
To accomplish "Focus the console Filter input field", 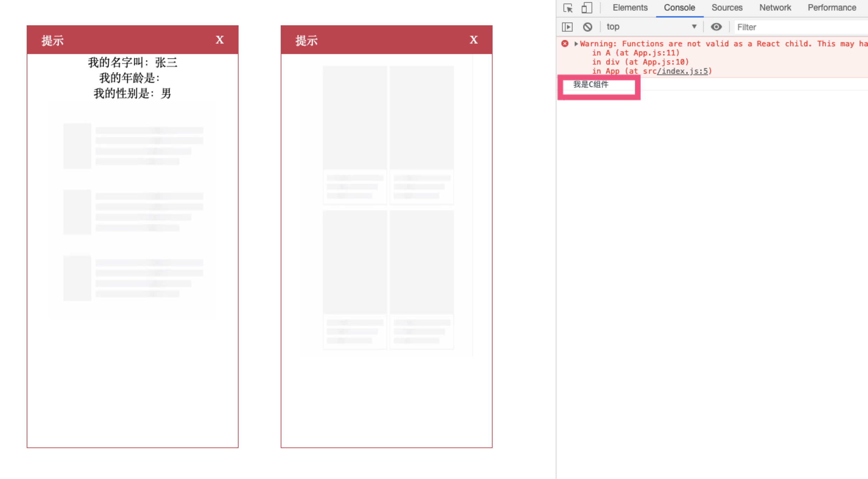I will coord(800,27).
